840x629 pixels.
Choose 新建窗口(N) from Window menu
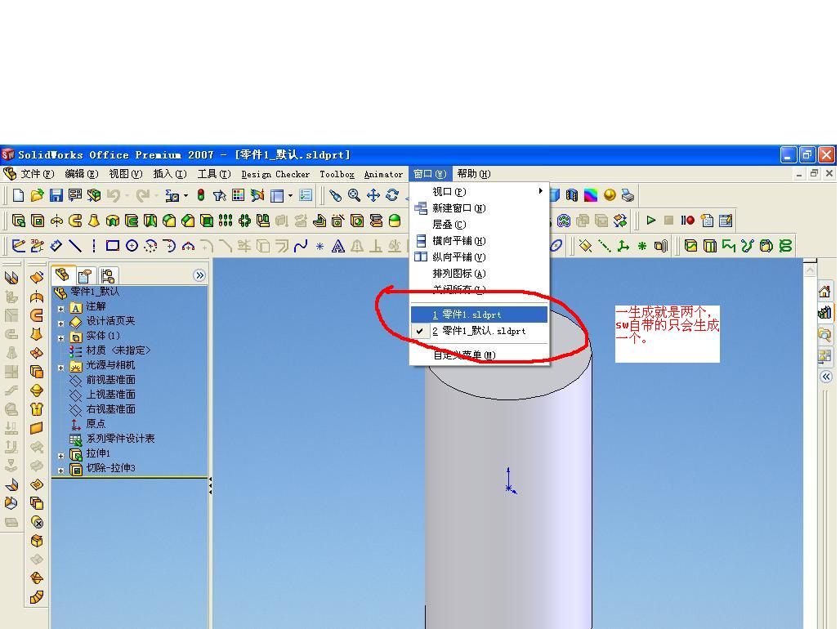[x=480, y=207]
